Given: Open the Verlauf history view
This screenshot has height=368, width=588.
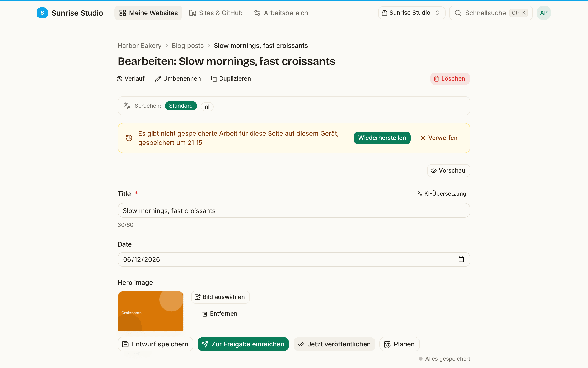Looking at the screenshot, I should [x=131, y=79].
